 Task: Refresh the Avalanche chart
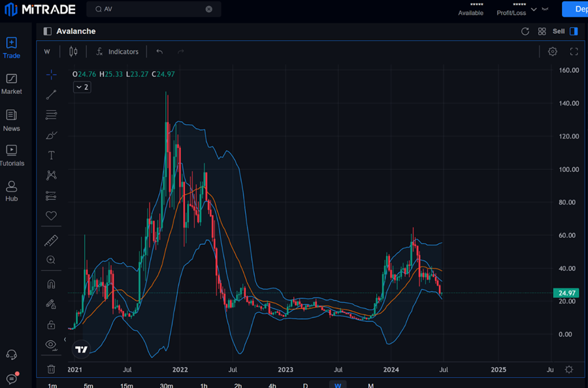[525, 31]
